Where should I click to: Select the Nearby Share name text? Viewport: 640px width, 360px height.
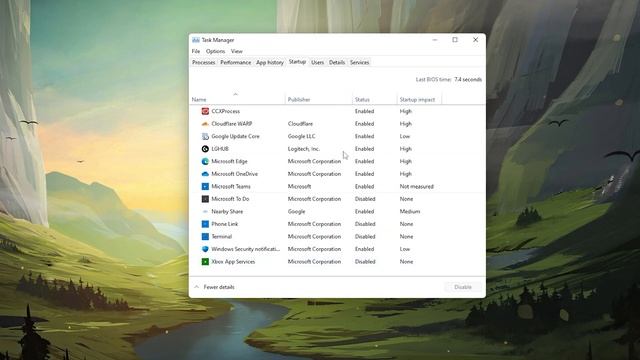pyautogui.click(x=227, y=211)
